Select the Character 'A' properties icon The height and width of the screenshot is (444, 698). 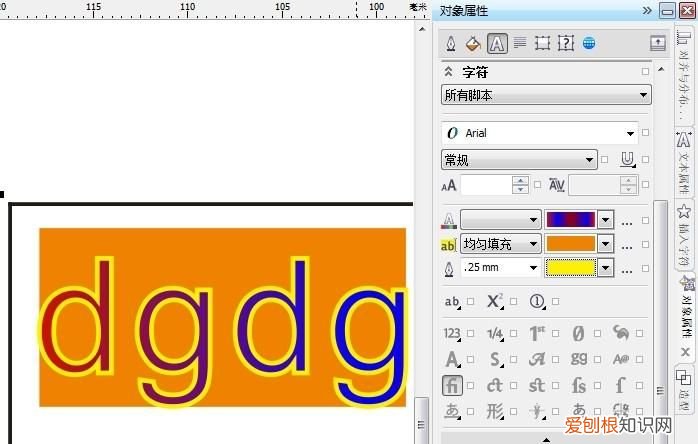pos(497,44)
